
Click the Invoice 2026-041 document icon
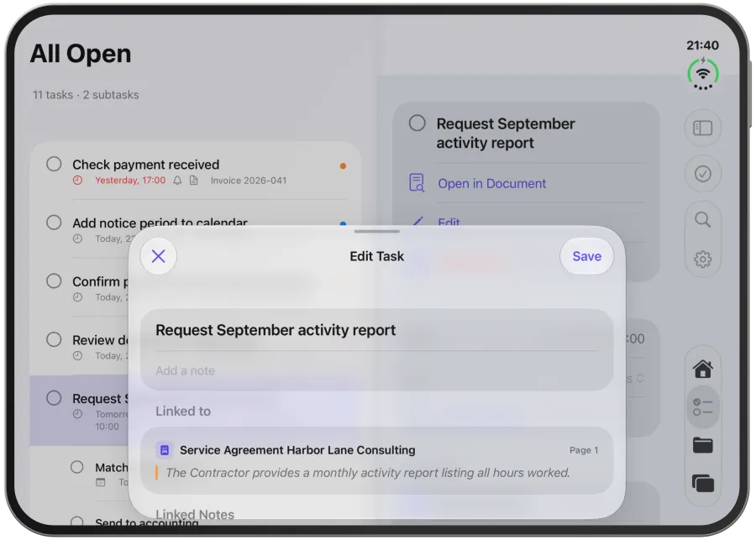194,181
